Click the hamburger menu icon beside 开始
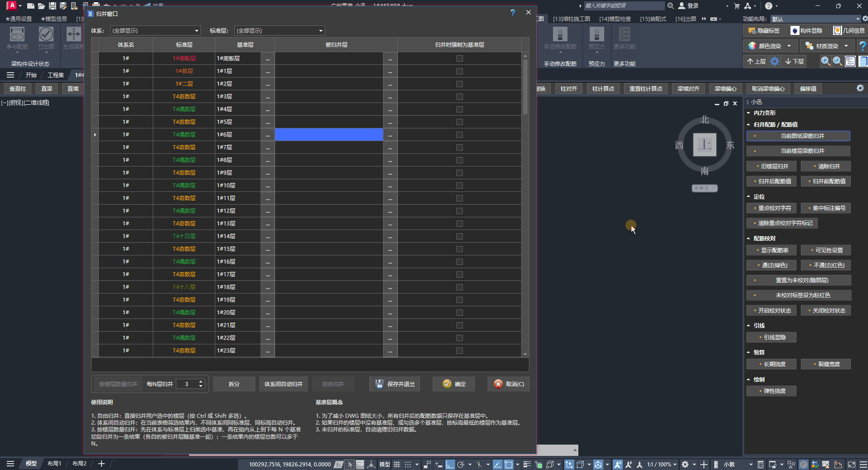 coord(10,75)
